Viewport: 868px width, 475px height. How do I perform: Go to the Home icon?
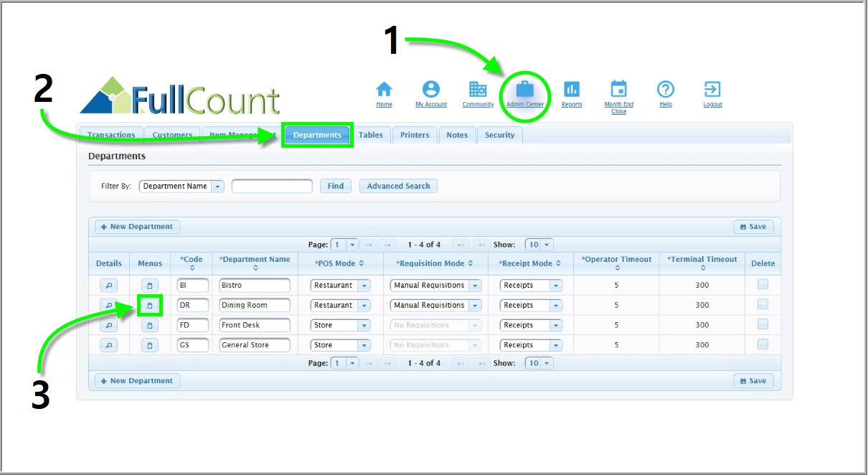coord(385,89)
